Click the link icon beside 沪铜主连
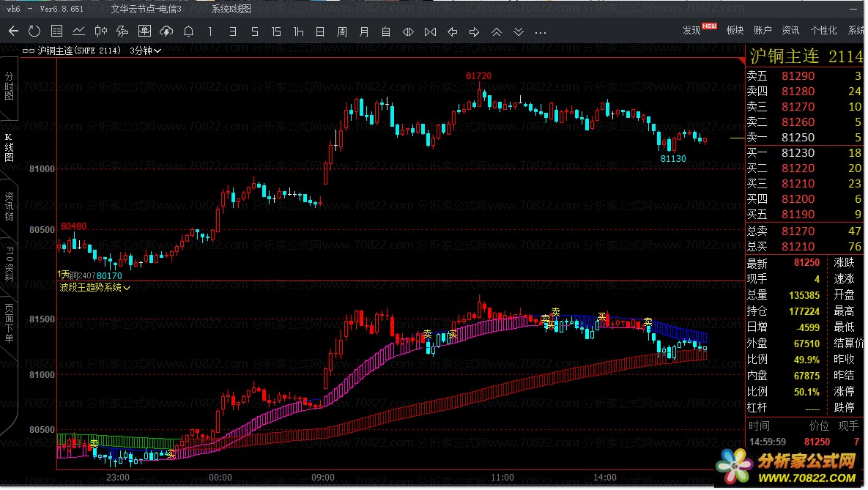This screenshot has width=868, height=490. pos(29,51)
